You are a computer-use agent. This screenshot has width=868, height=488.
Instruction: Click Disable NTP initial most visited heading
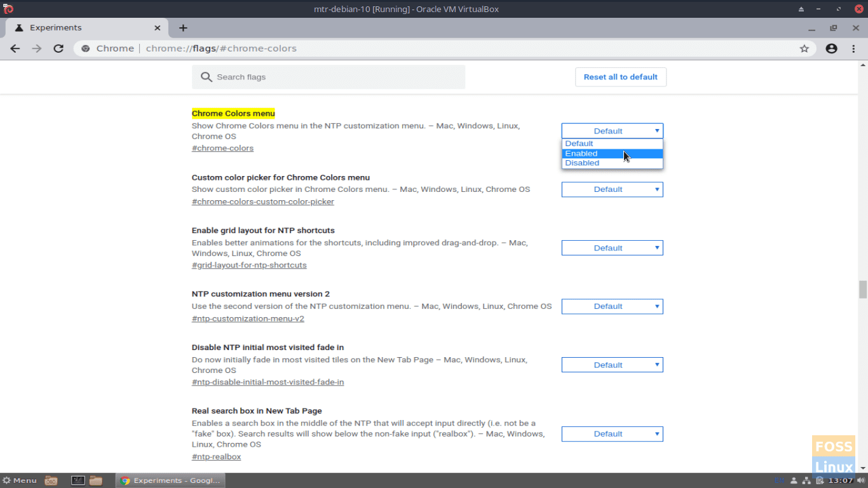coord(268,348)
